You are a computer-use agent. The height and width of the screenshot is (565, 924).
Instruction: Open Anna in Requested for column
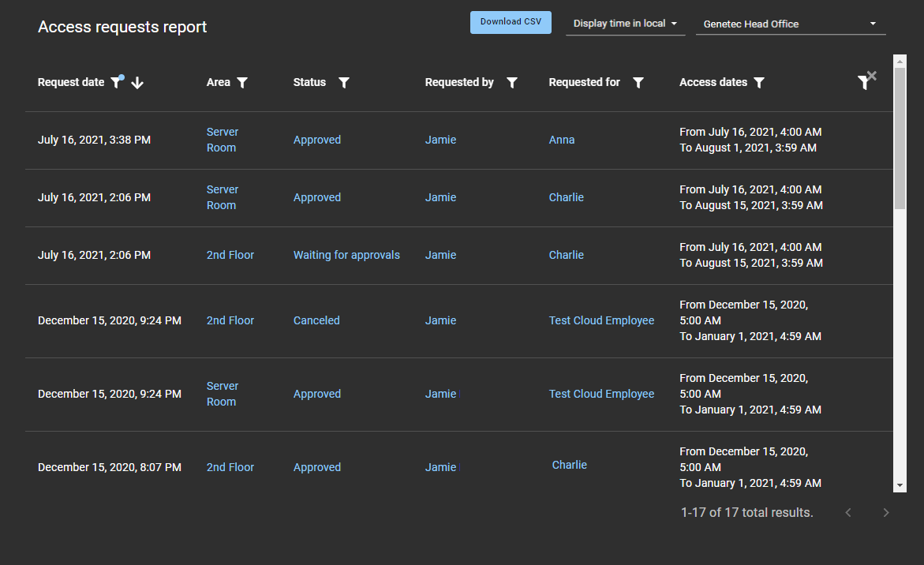[x=562, y=140]
